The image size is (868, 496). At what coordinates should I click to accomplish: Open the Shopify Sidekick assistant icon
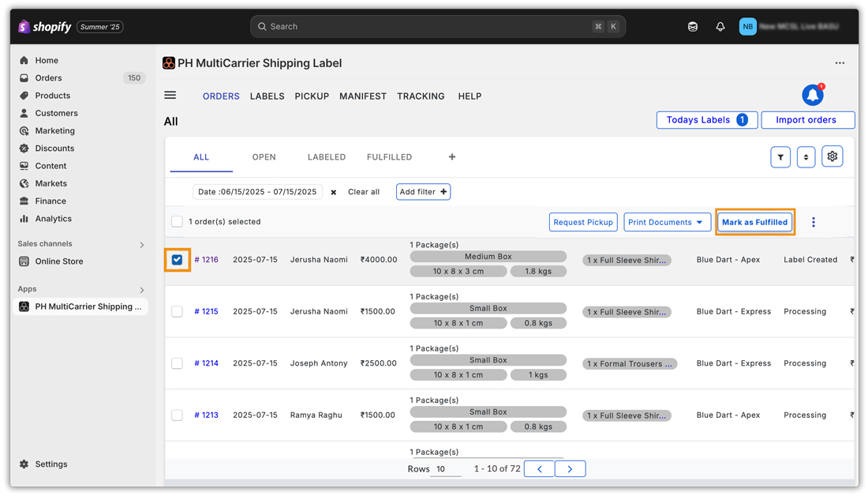click(693, 27)
